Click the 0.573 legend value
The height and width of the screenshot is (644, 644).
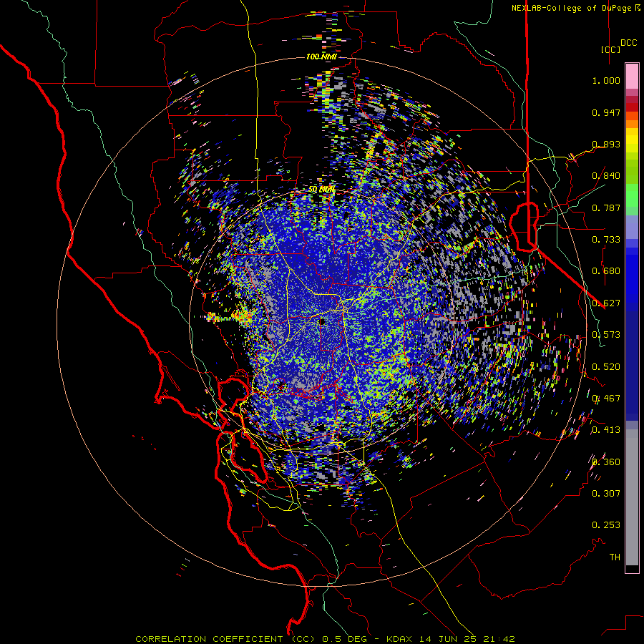pos(606,335)
